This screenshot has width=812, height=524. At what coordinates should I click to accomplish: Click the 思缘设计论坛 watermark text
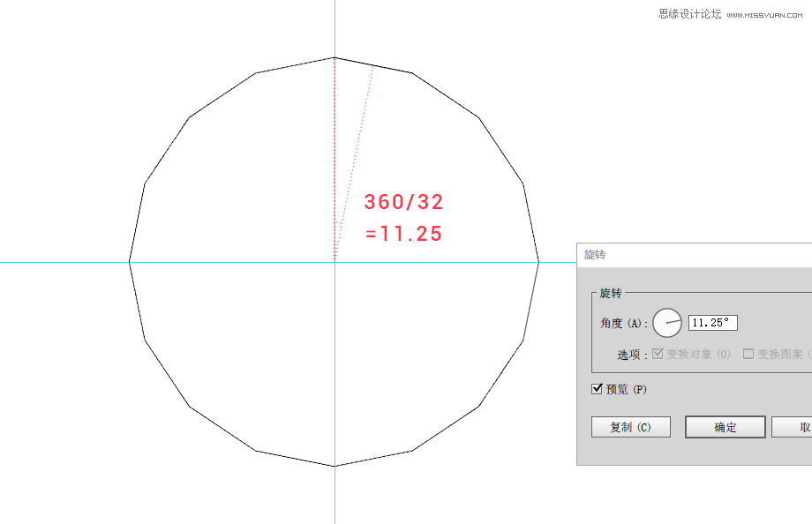point(690,14)
